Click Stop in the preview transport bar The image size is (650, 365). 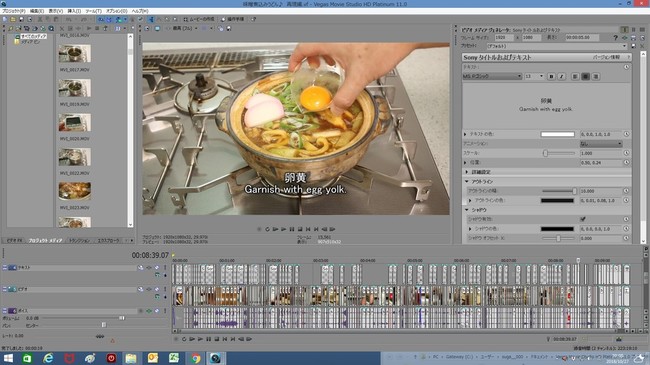(300, 229)
